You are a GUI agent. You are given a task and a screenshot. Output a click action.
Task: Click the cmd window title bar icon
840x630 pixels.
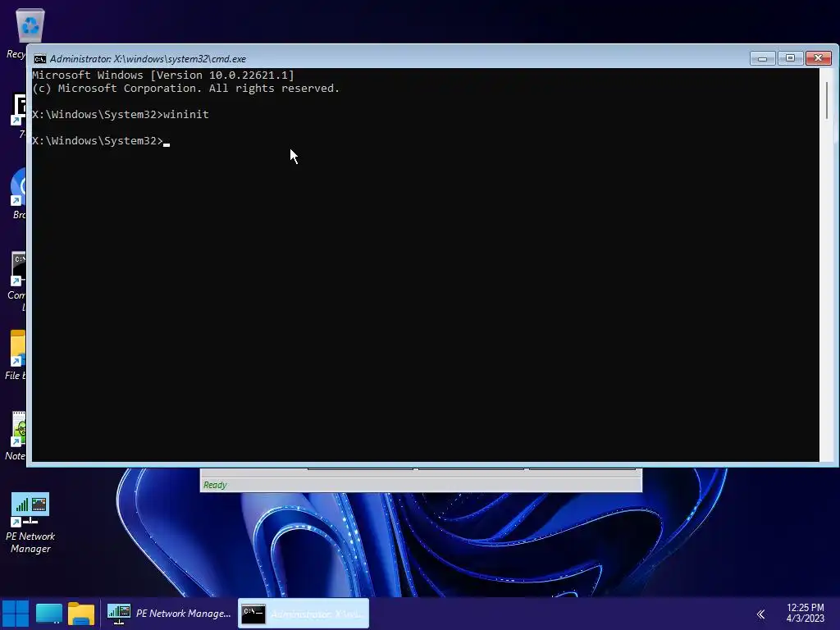(39, 59)
